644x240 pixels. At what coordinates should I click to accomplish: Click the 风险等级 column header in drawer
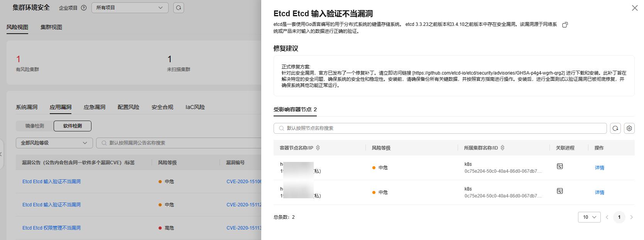[x=381, y=148]
